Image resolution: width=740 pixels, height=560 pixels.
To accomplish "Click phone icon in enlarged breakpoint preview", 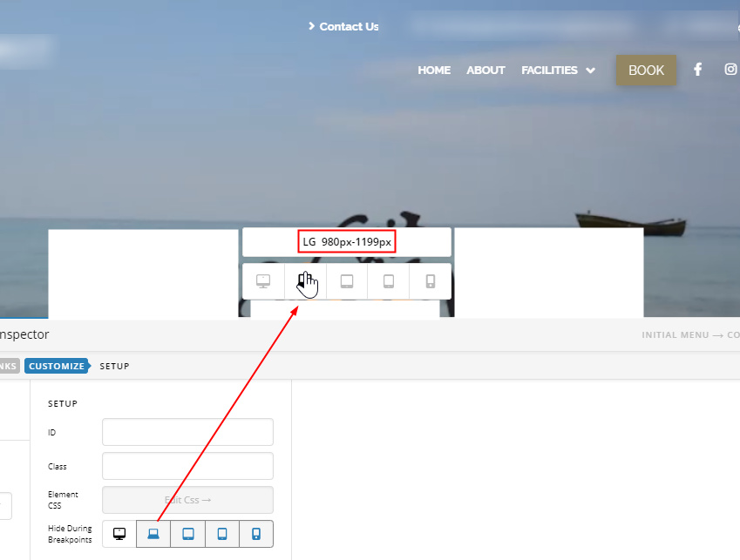I will (431, 281).
